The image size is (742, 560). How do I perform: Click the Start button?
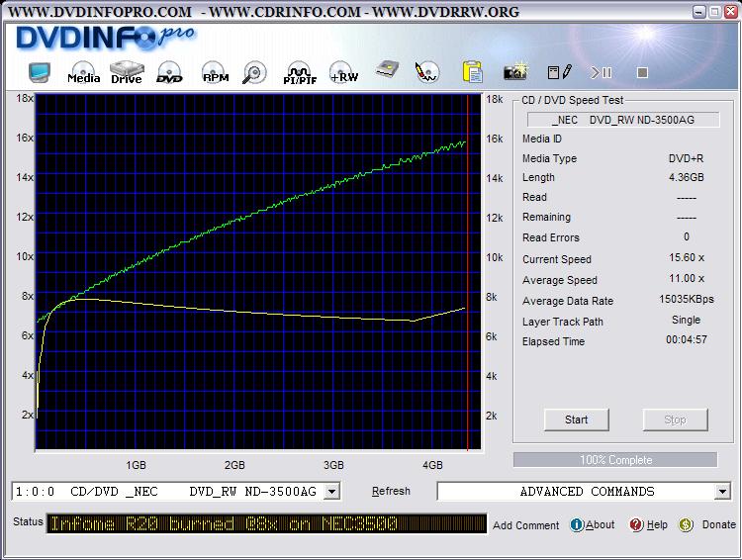(x=576, y=420)
